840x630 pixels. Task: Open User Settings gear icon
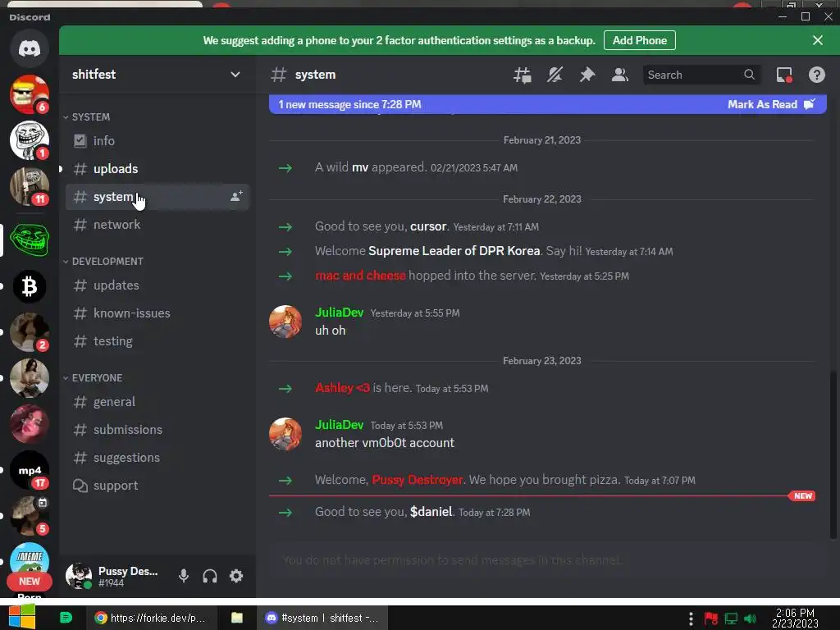[x=236, y=576]
